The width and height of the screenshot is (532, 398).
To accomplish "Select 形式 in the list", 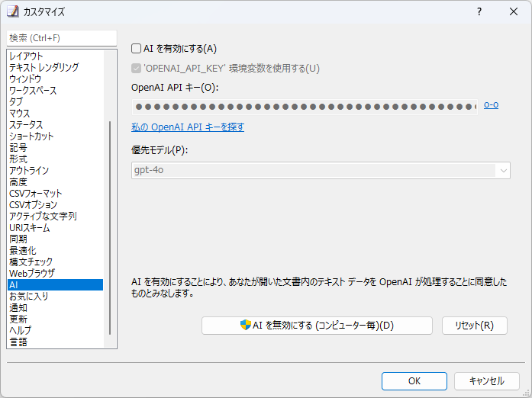I will point(55,159).
